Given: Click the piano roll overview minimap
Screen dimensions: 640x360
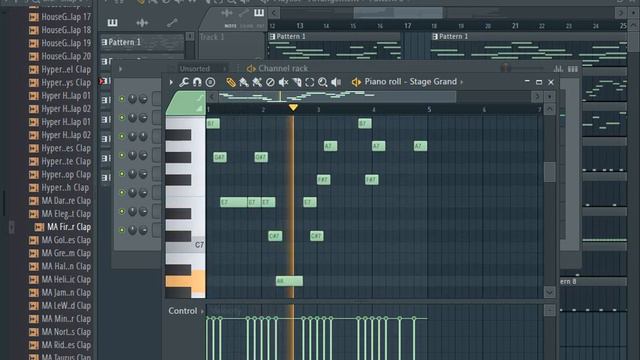Looking at the screenshot, I should pyautogui.click(x=337, y=97).
